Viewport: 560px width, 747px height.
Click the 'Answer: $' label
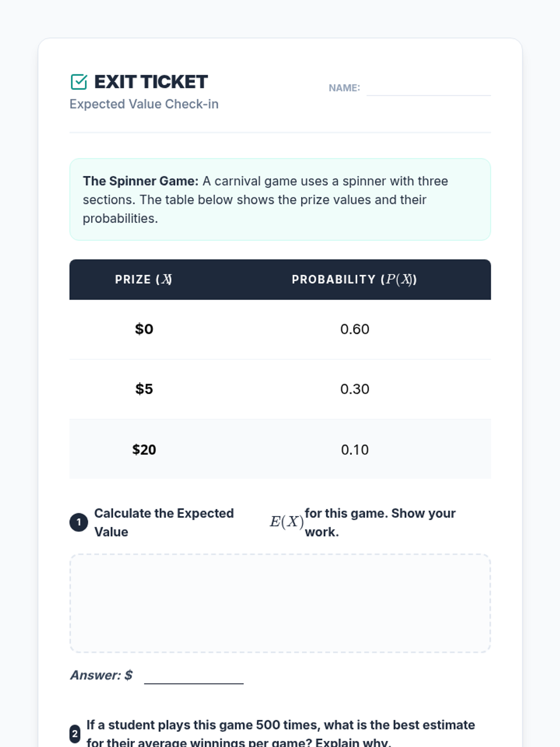(x=101, y=675)
